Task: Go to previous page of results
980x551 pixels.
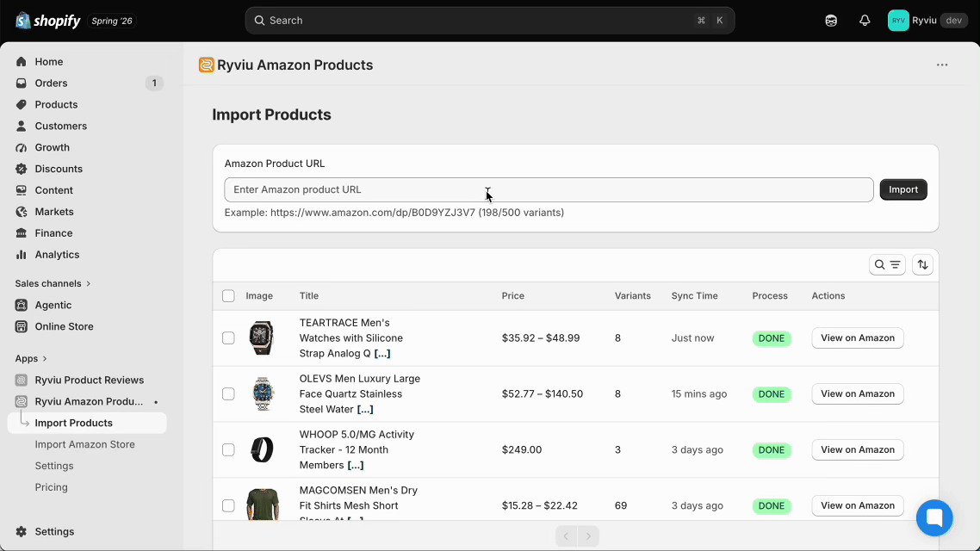Action: pos(567,536)
